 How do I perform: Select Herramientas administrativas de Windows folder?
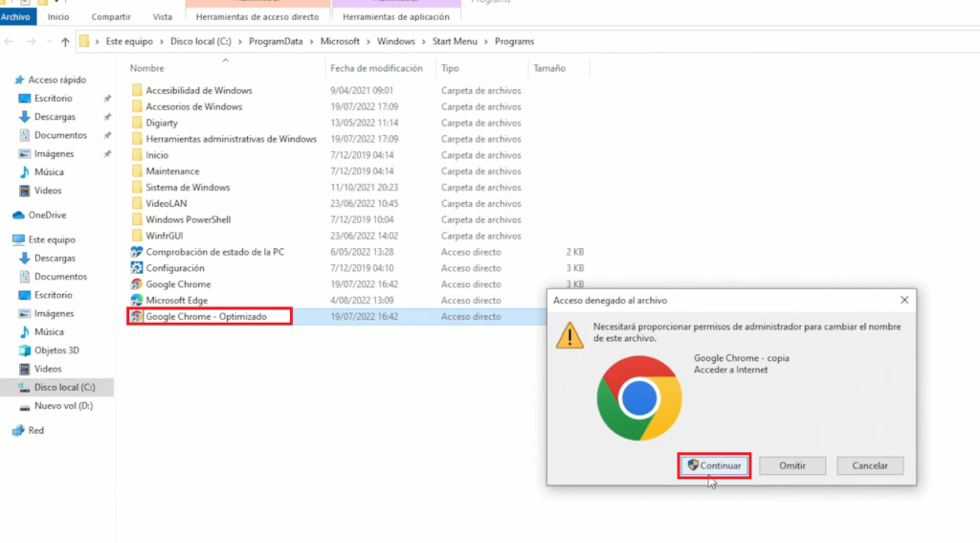[x=232, y=139]
